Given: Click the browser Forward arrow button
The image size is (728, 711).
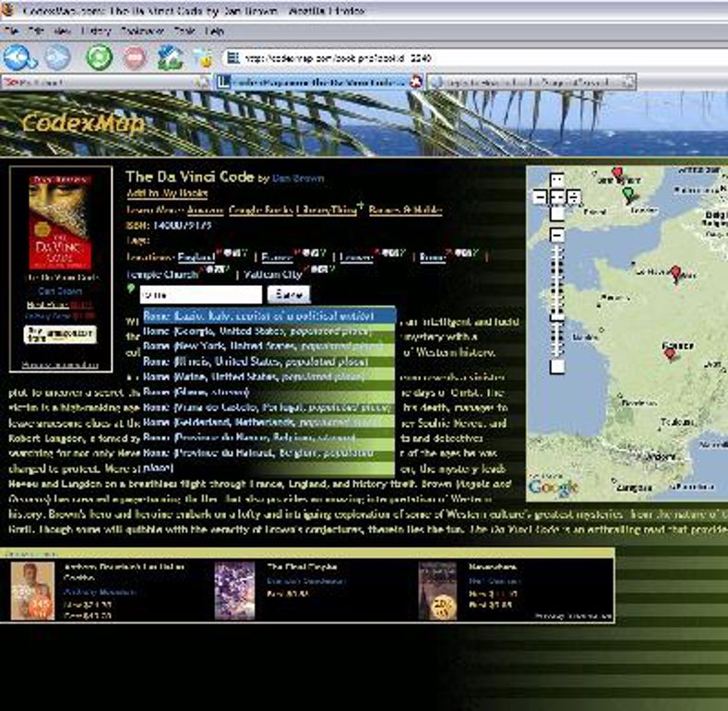Looking at the screenshot, I should [57, 57].
